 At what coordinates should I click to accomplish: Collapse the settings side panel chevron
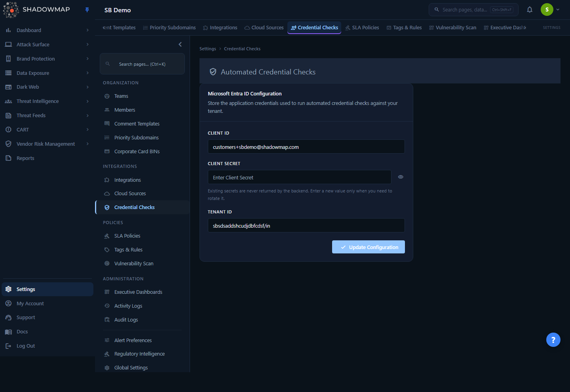pyautogui.click(x=180, y=44)
